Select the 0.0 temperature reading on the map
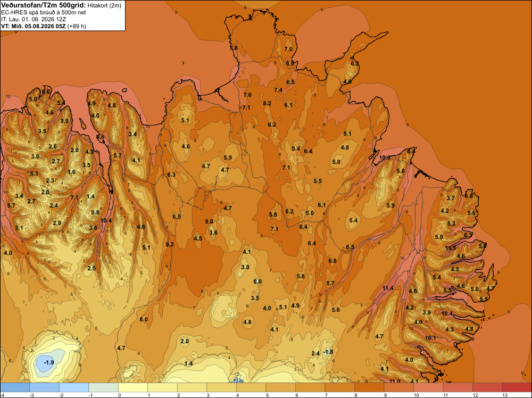The height and width of the screenshot is (398, 532). point(257,281)
